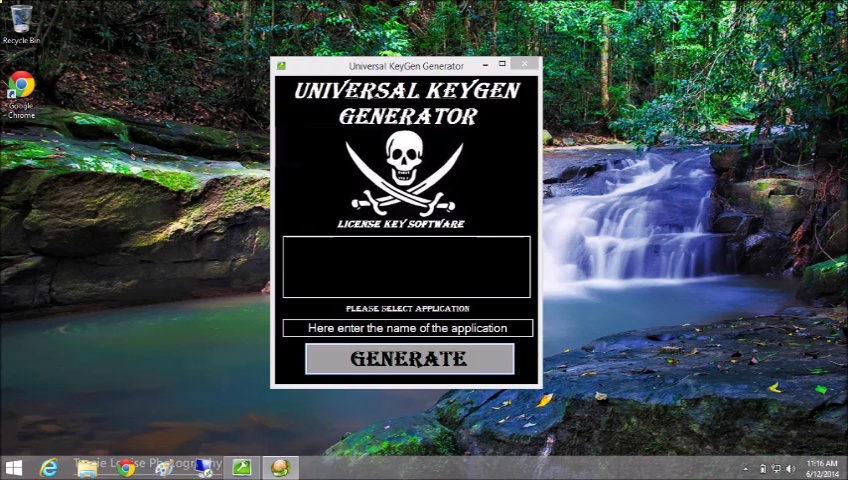Open the taskbar clock and date
Screen dimensions: 848x480
coord(823,469)
